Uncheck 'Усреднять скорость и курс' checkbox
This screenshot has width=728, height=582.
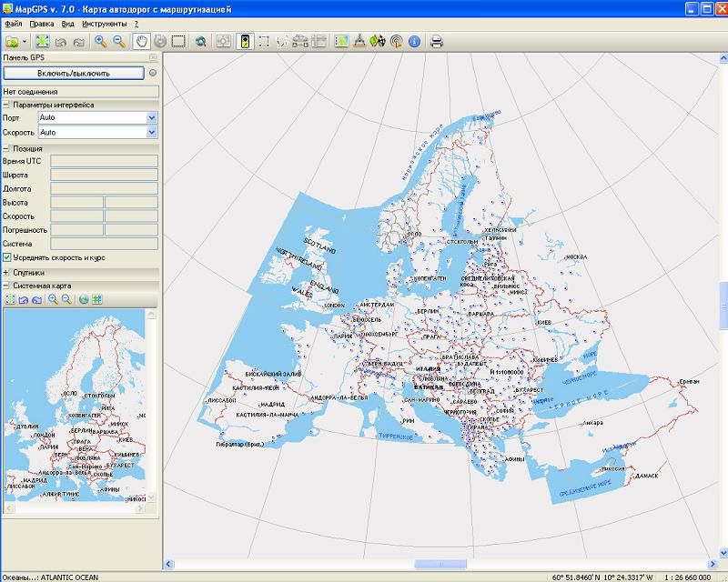[7, 257]
